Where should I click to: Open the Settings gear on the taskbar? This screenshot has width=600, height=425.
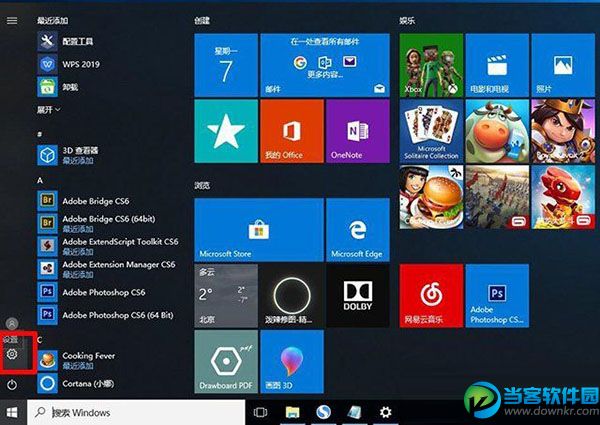pos(385,412)
